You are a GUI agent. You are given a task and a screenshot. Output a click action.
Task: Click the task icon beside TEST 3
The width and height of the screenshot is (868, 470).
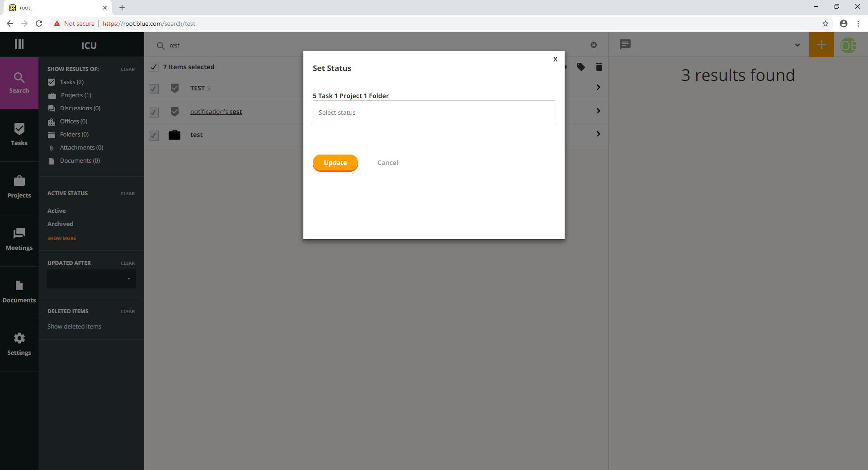[175, 88]
